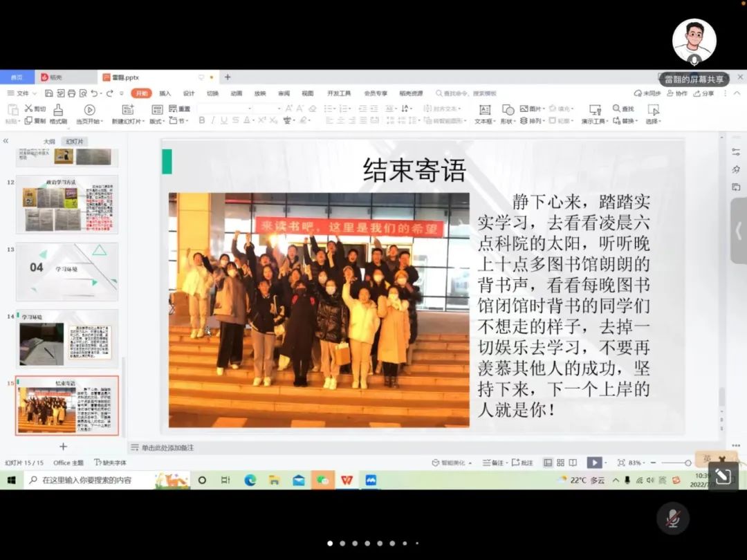Toggle subscript formatting

tap(273, 120)
